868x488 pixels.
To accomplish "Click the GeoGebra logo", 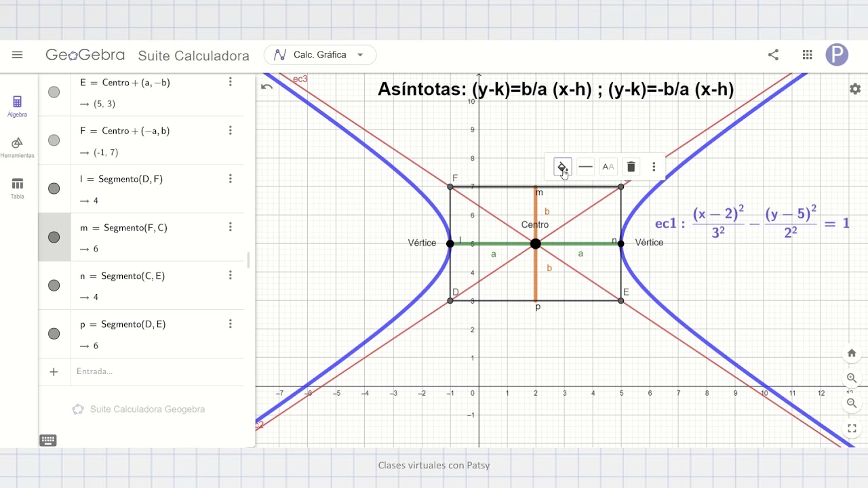I will click(85, 55).
